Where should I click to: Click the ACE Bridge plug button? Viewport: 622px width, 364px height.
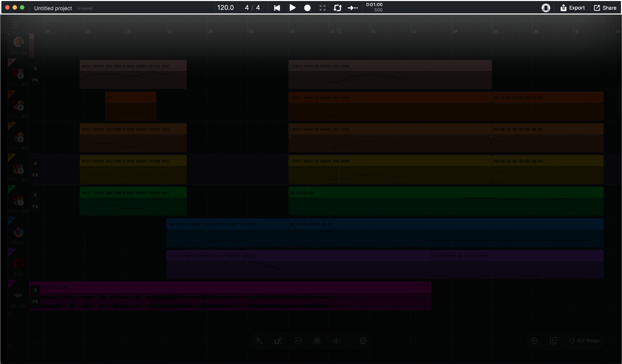[584, 341]
